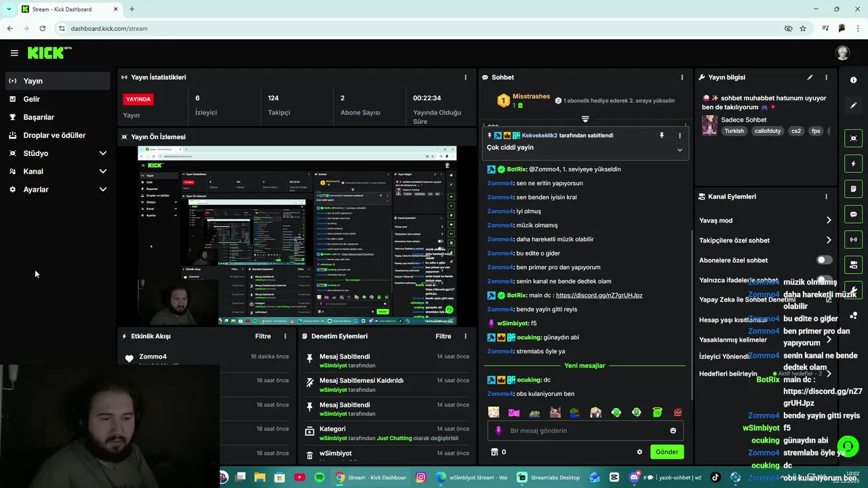Screen dimensions: 868x488
Task: Open the channel points shop icon
Action: tap(494, 452)
